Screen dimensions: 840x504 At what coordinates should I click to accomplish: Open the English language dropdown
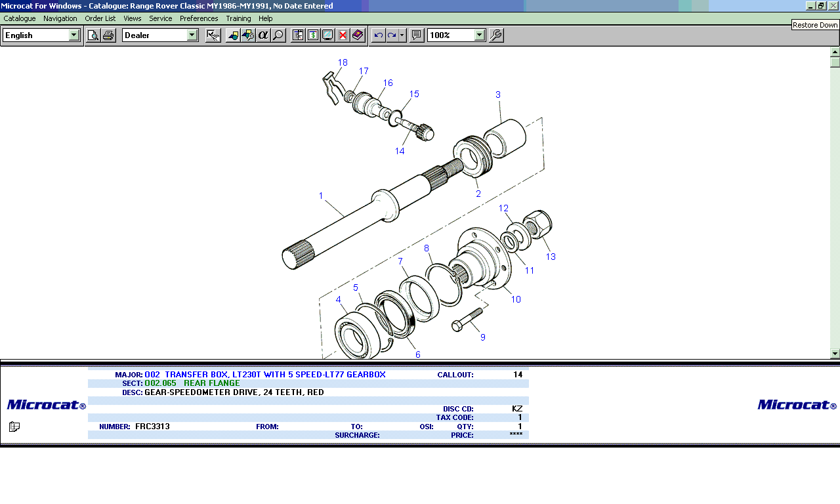pos(74,35)
